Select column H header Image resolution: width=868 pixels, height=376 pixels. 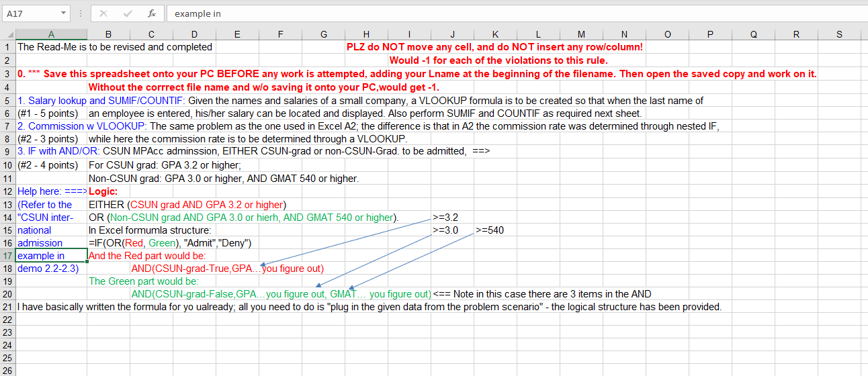click(x=367, y=34)
